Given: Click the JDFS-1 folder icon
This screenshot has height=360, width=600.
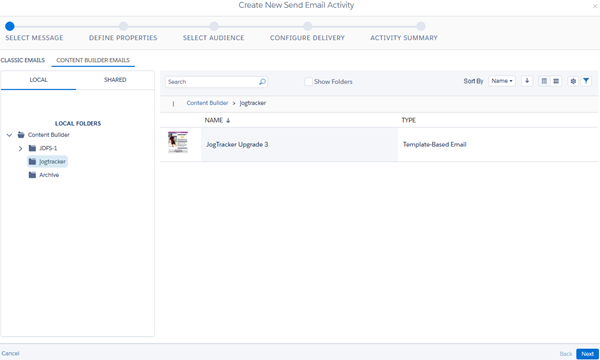Looking at the screenshot, I should [33, 148].
